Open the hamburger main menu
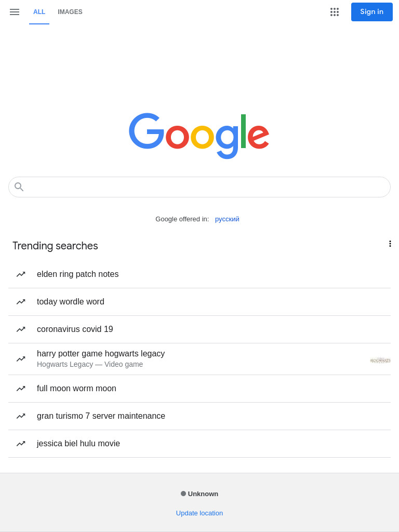Image resolution: width=399 pixels, height=532 pixels. tap(14, 12)
